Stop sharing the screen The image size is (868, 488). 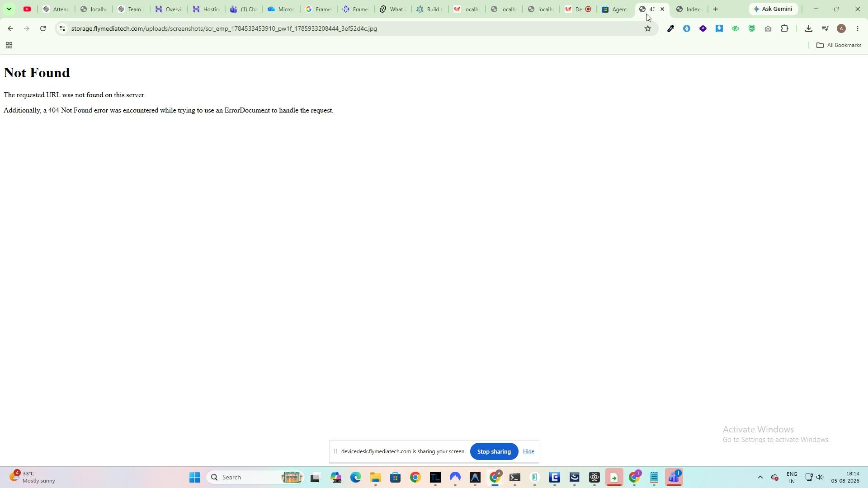(x=494, y=451)
